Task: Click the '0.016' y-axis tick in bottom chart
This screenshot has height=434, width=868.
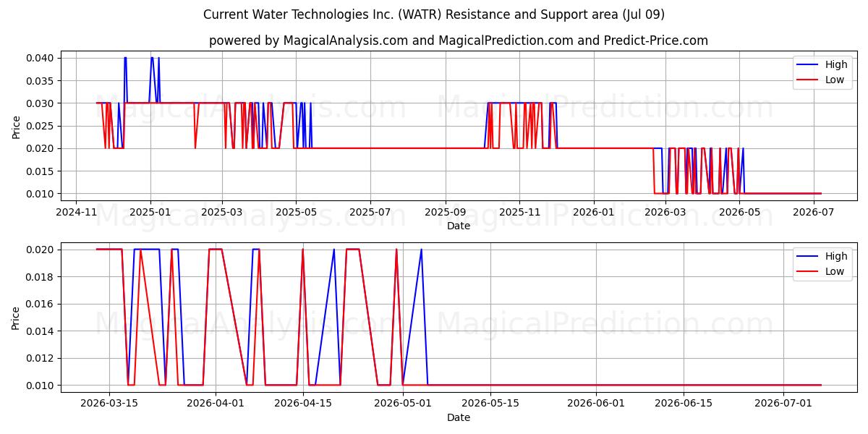Action: click(41, 304)
